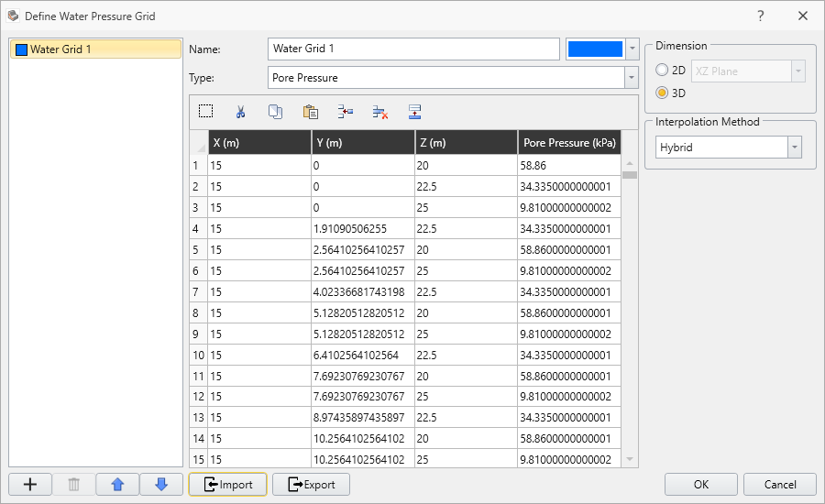Click the table scrollbar thumb
Viewport: 825px width, 504px height.
coord(630,175)
